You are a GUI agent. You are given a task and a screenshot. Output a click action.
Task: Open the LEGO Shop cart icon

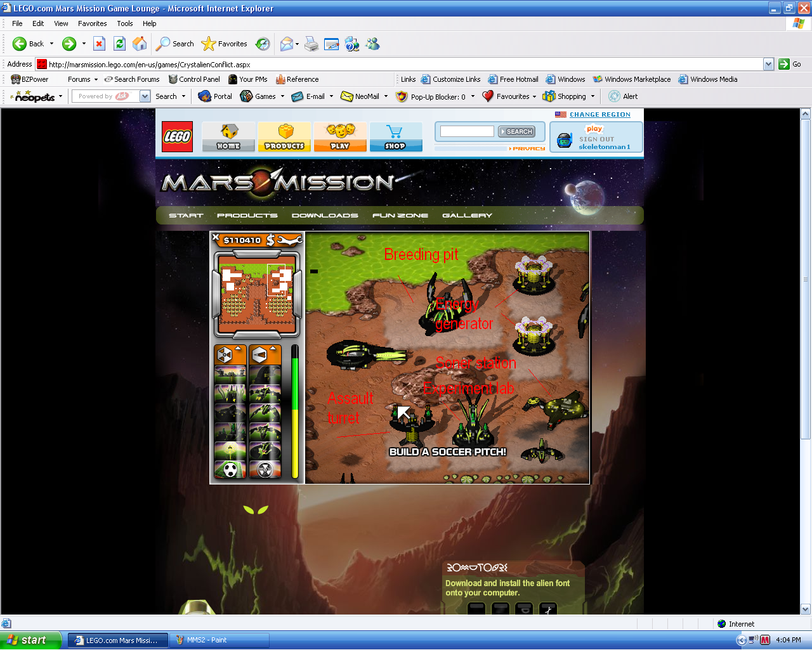point(395,137)
